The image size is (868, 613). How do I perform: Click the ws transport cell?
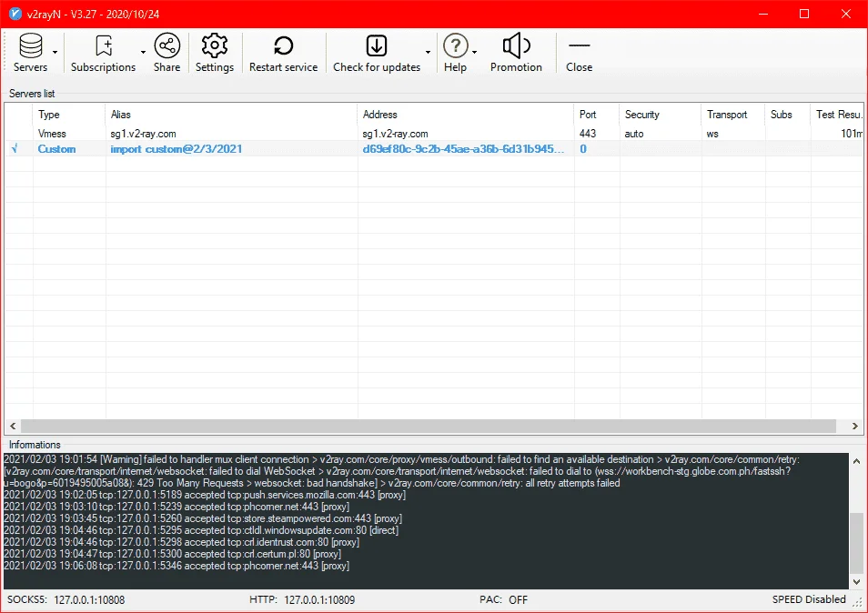(x=712, y=134)
